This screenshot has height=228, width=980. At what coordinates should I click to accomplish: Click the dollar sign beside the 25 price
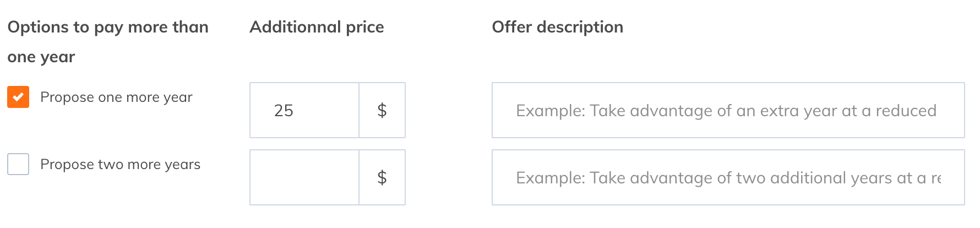(x=382, y=111)
